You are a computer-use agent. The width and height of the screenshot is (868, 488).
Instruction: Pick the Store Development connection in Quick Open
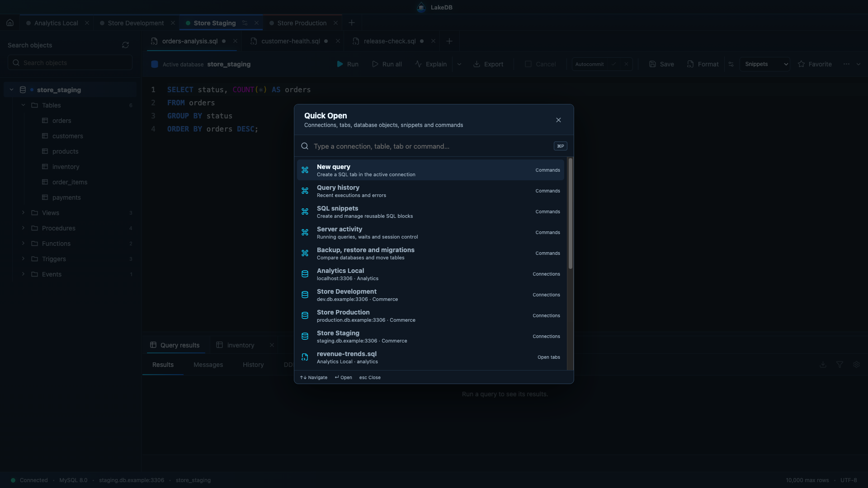(x=430, y=295)
